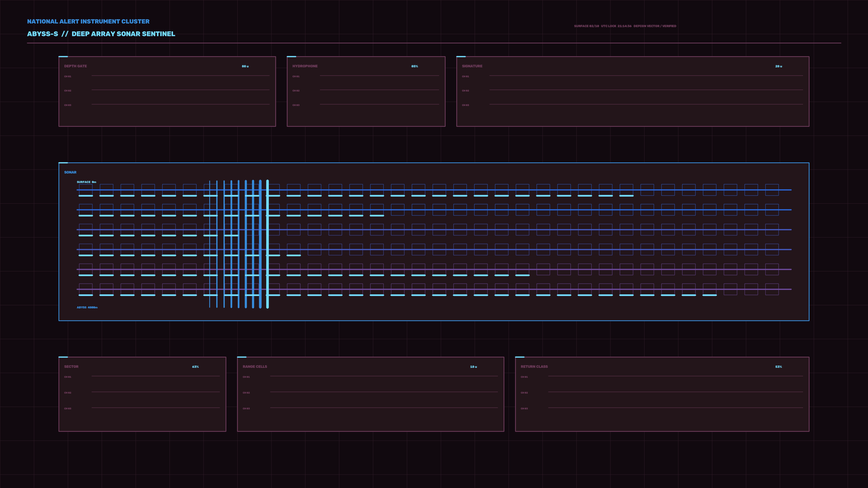Viewport: 868px width, 488px height.
Task: Select CH 01 in the Return Class panel
Action: click(524, 377)
